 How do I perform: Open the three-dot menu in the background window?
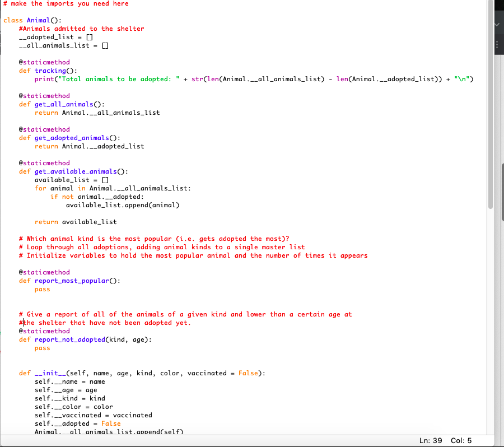tap(497, 45)
